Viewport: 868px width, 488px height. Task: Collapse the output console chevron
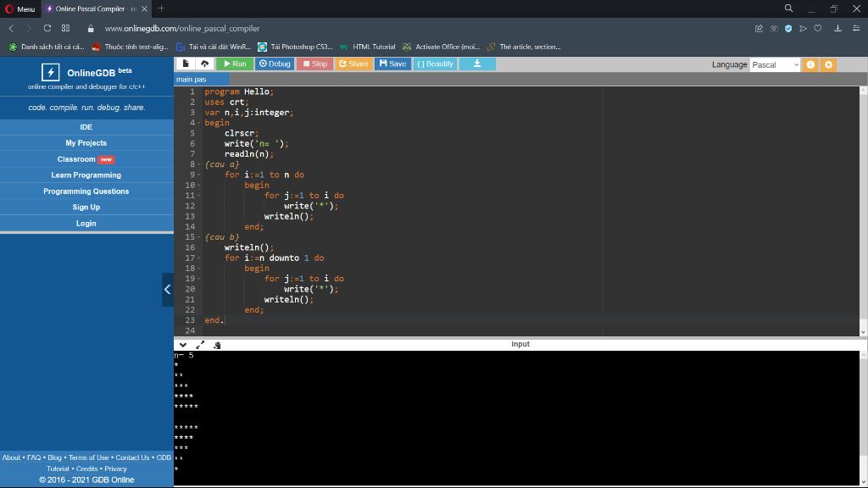point(183,345)
